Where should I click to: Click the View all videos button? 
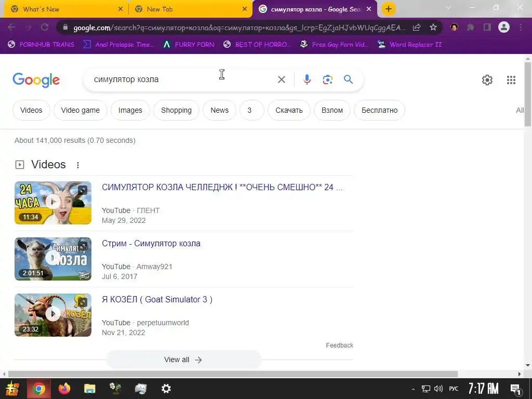coord(183,360)
